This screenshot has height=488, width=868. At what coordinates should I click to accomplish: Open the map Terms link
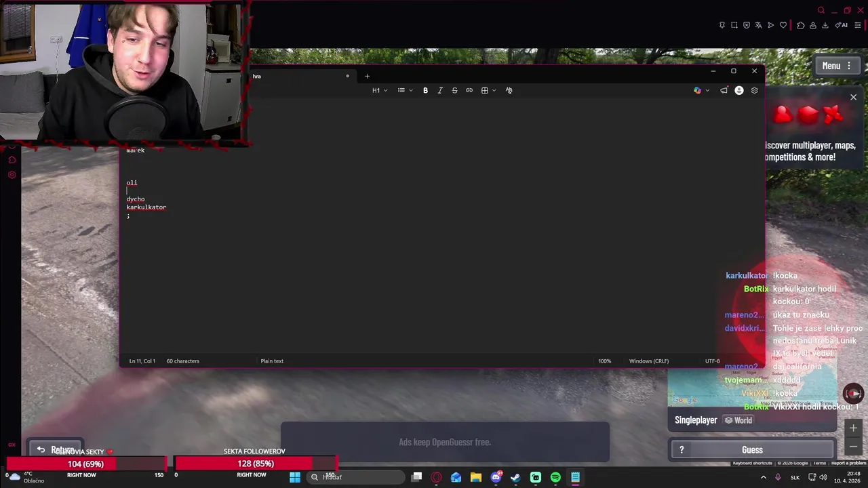[x=820, y=464]
